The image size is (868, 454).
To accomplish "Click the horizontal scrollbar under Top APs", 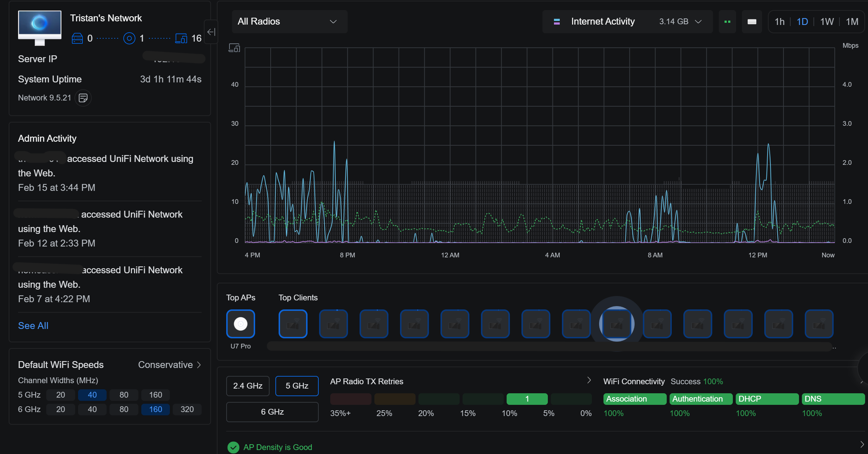I will [542, 346].
